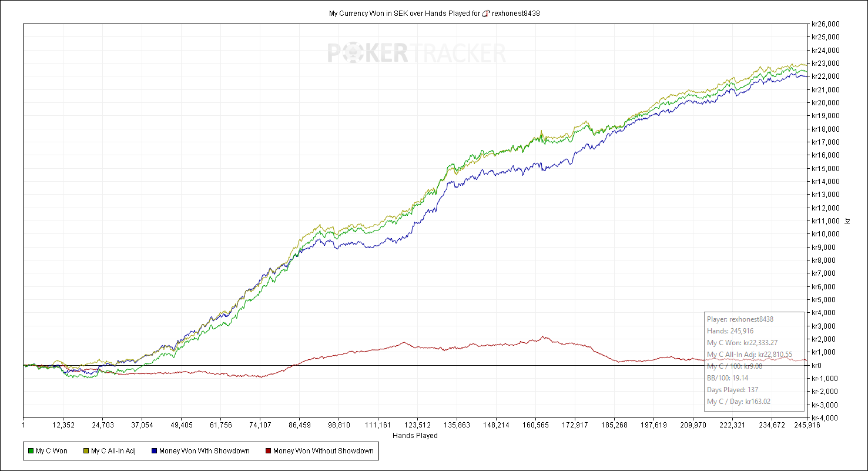Click the site icon beside rexhonest8438 in title

point(485,13)
